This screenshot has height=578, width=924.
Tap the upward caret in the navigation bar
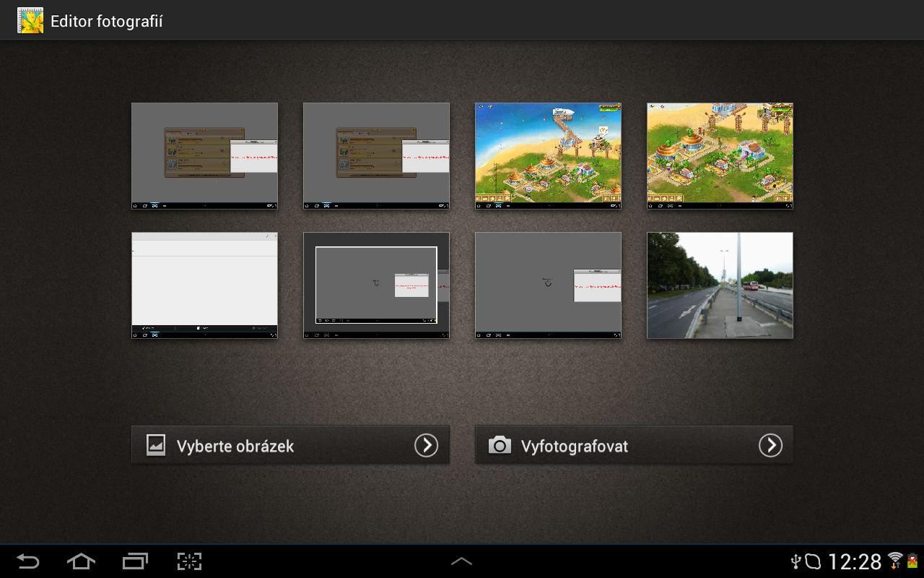point(461,561)
